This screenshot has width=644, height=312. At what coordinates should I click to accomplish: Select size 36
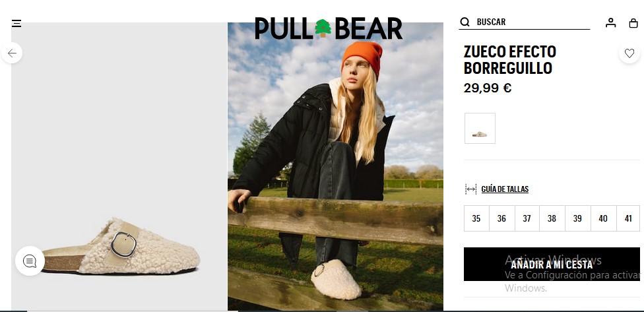click(501, 218)
